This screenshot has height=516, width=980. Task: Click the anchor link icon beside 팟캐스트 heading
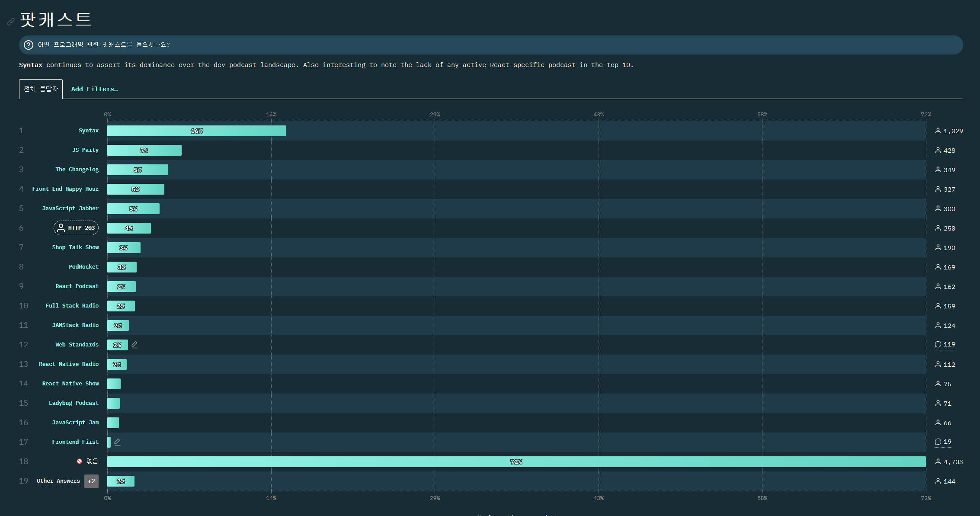[x=11, y=21]
